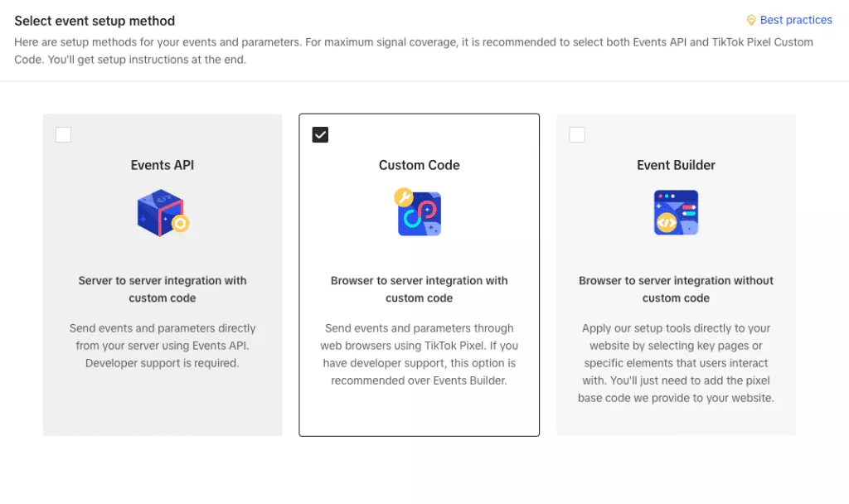Click the Custom Code description paragraph
The width and height of the screenshot is (849, 504).
click(x=419, y=354)
